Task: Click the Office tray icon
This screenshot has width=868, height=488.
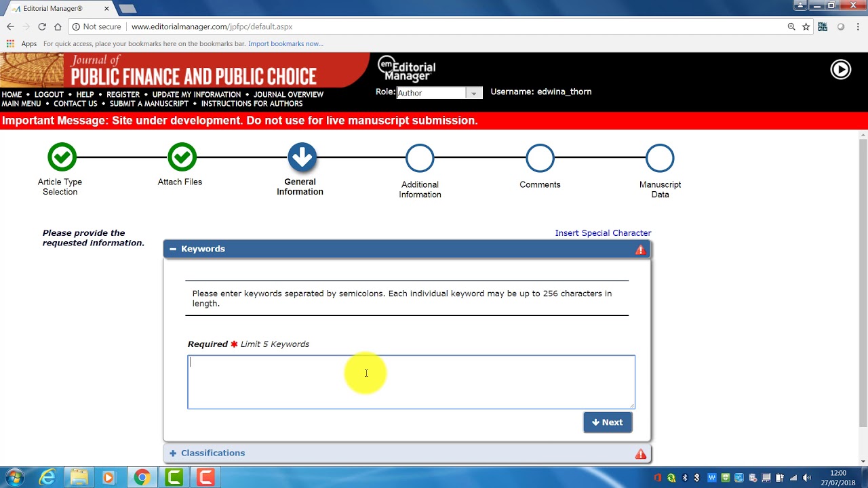Action: click(x=657, y=478)
